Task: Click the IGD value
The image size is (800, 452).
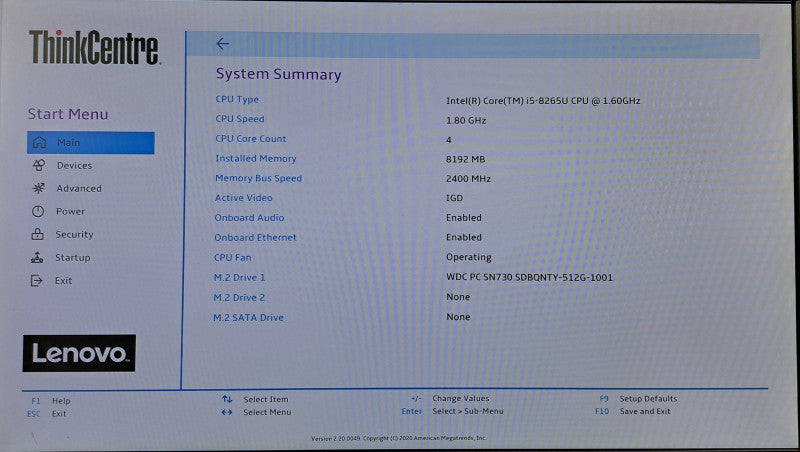Action: click(454, 198)
